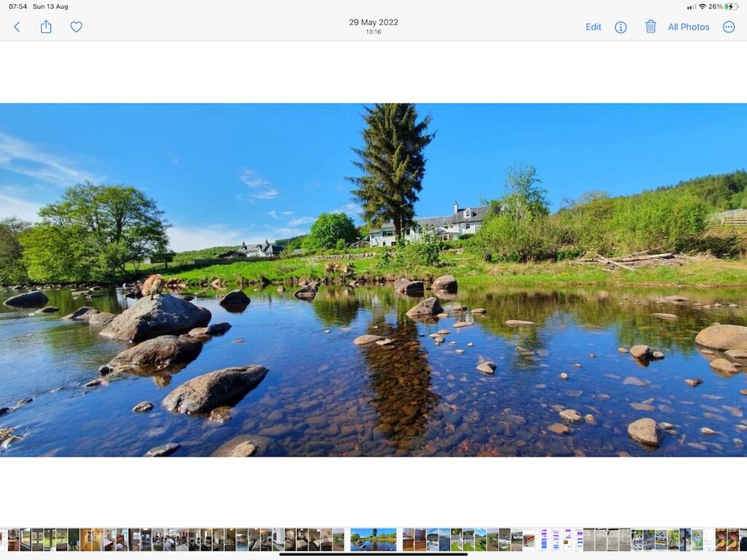Open the share sheet for this photo
Image resolution: width=747 pixels, height=560 pixels.
tap(46, 27)
